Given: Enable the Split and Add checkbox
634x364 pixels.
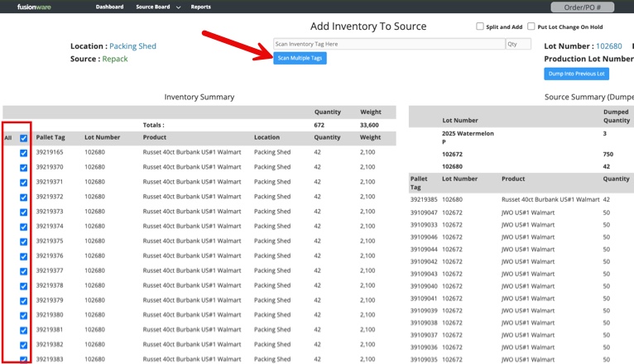Looking at the screenshot, I should coord(480,26).
